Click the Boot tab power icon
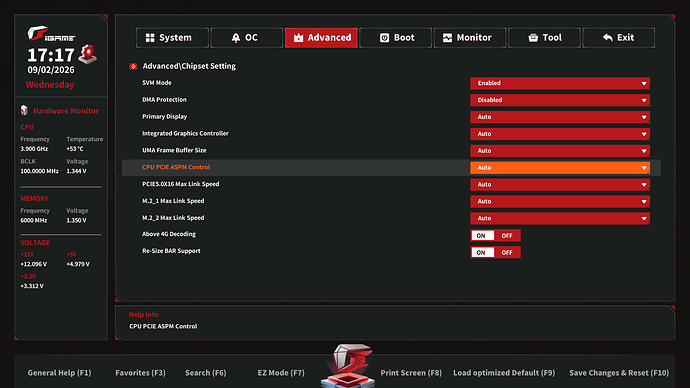This screenshot has width=690, height=388. 384,38
